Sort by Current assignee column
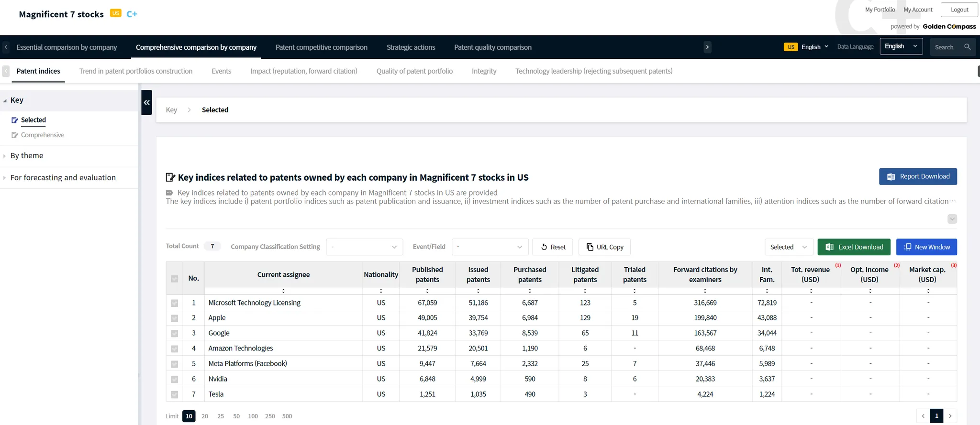 tap(283, 291)
